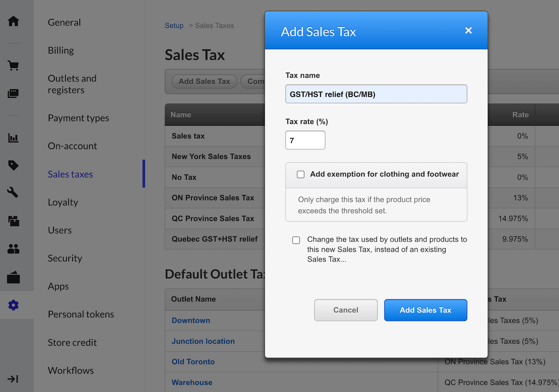The width and height of the screenshot is (559, 392).
Task: Enable clothing and footwear exemption checkbox
Action: (x=301, y=174)
